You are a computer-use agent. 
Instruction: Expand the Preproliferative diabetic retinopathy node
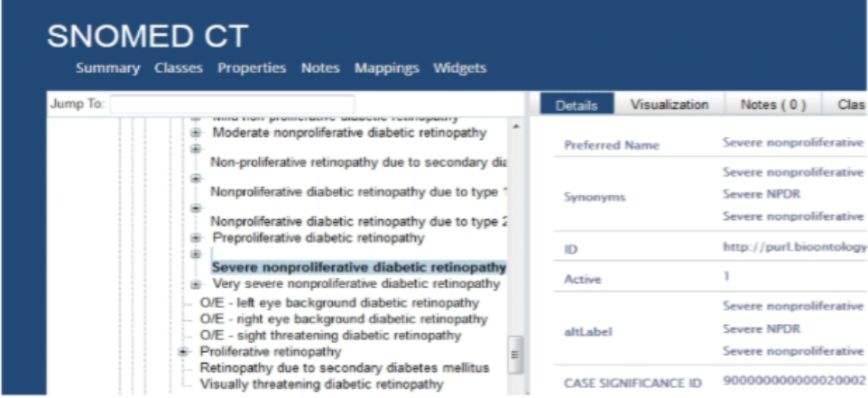pyautogui.click(x=195, y=238)
